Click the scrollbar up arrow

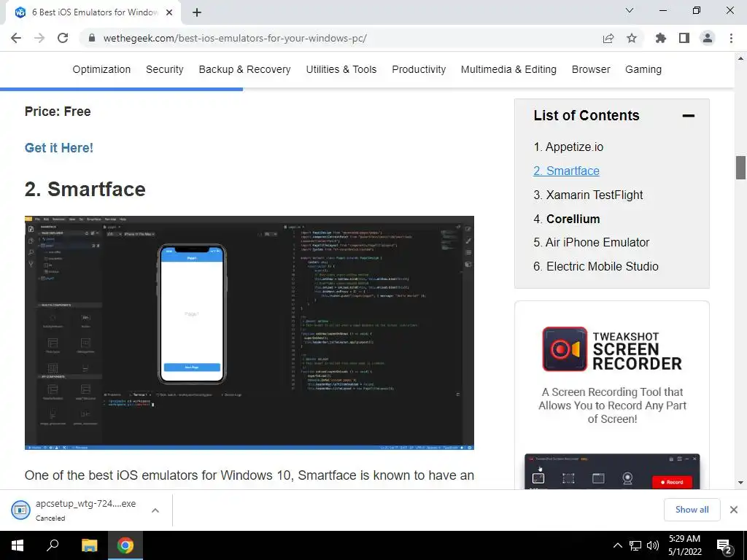(740, 58)
